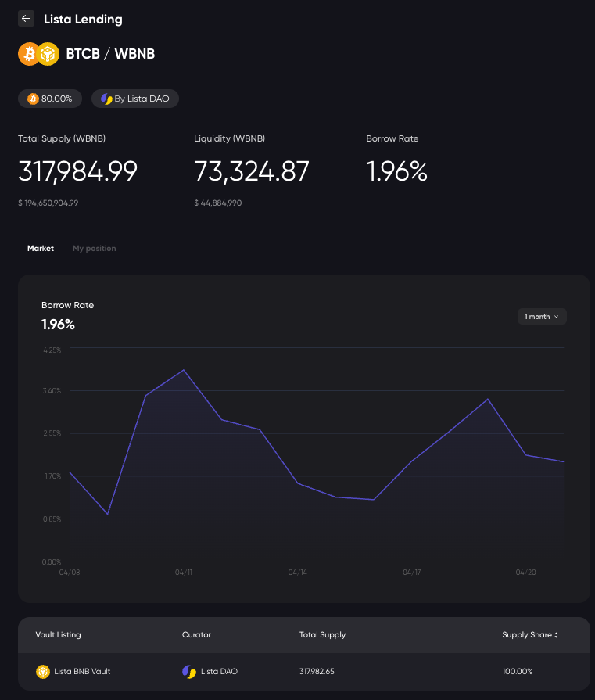Sort by Supply Share column arrows

point(556,635)
